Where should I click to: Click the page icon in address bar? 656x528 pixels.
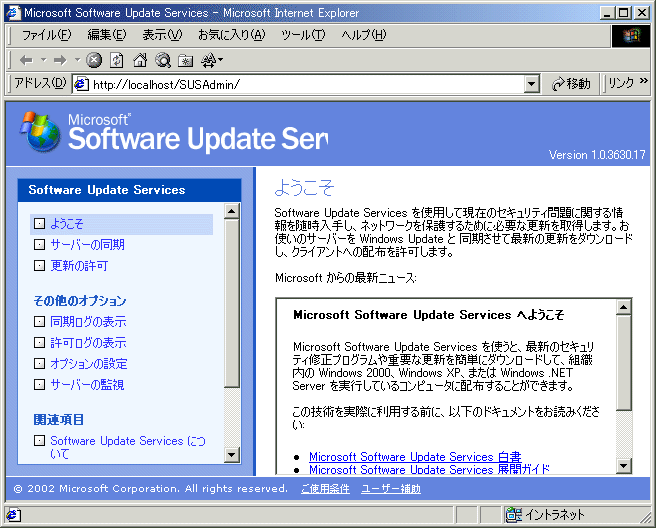coord(81,84)
